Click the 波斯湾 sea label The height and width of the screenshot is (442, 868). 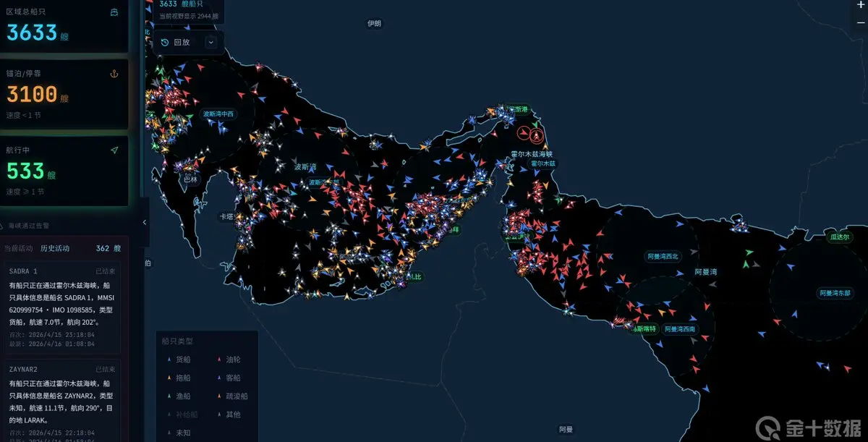tap(305, 166)
